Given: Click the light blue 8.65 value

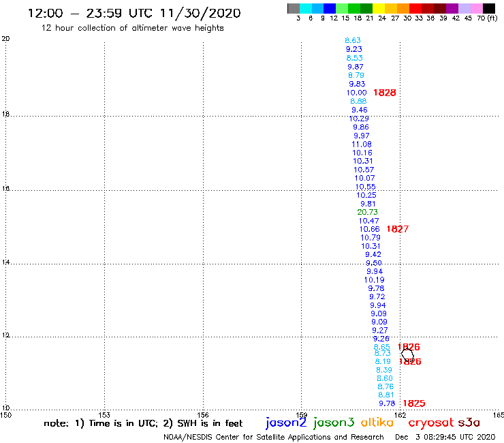Looking at the screenshot, I should [382, 347].
